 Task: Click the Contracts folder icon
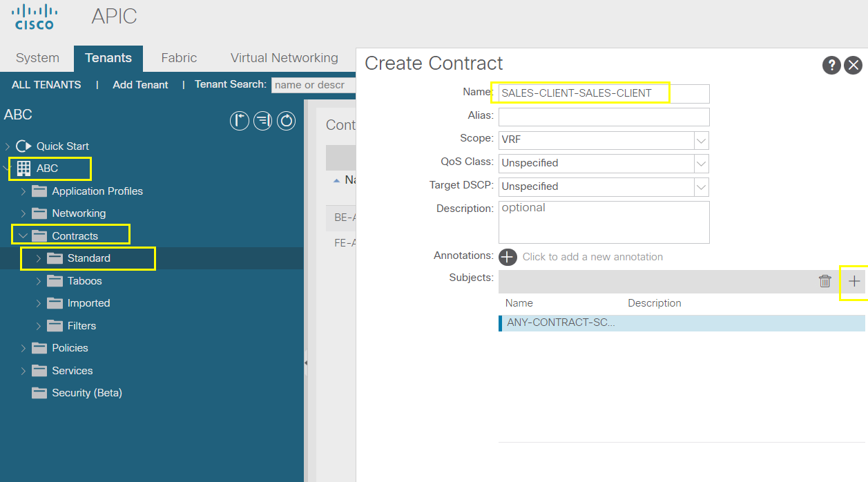(x=39, y=235)
